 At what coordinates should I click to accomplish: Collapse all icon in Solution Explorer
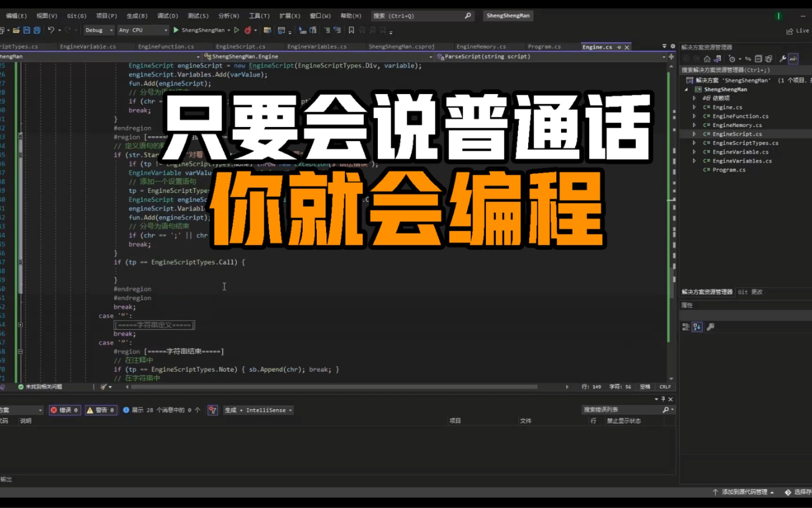(x=758, y=59)
